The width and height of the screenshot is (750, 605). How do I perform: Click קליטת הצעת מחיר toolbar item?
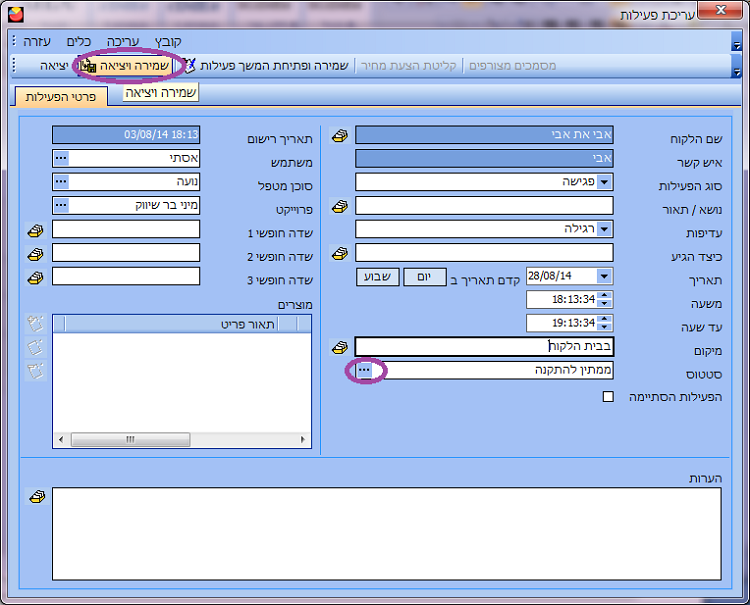click(408, 66)
